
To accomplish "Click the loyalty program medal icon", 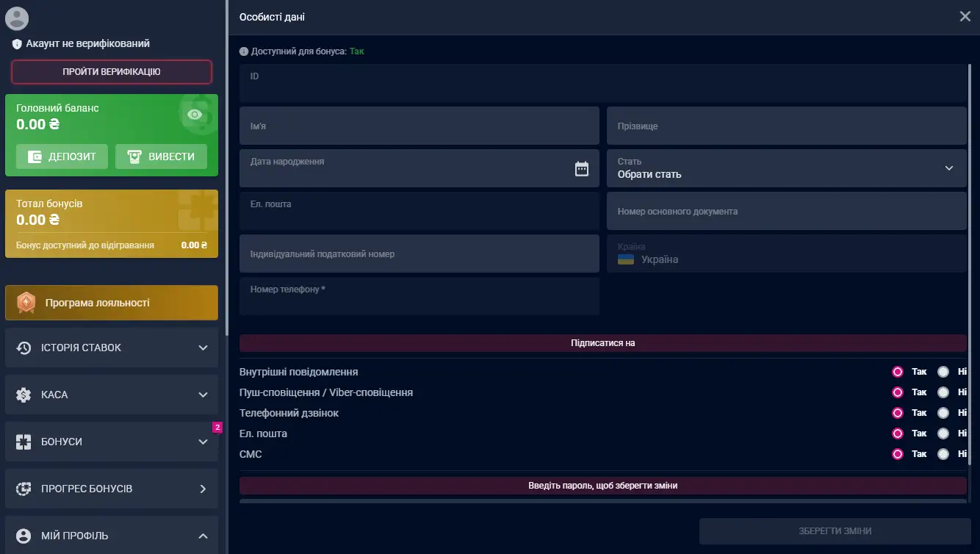I will pos(26,303).
